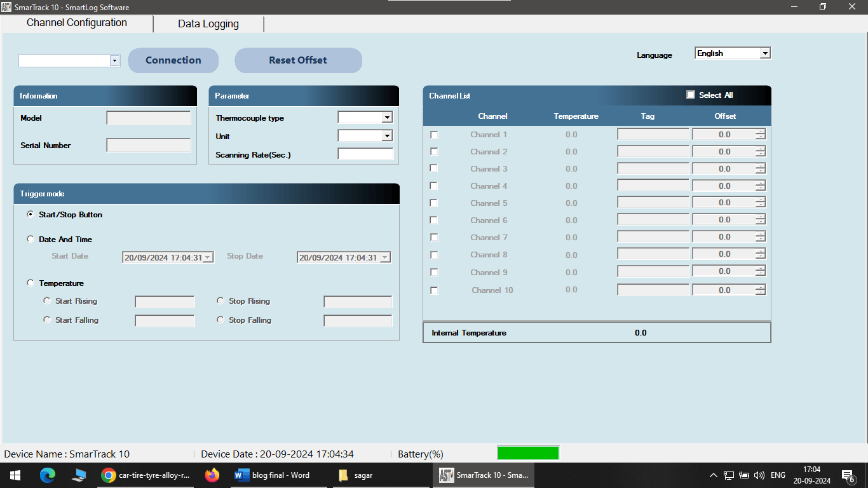
Task: Enable Channel 10 checkbox
Action: tap(434, 290)
